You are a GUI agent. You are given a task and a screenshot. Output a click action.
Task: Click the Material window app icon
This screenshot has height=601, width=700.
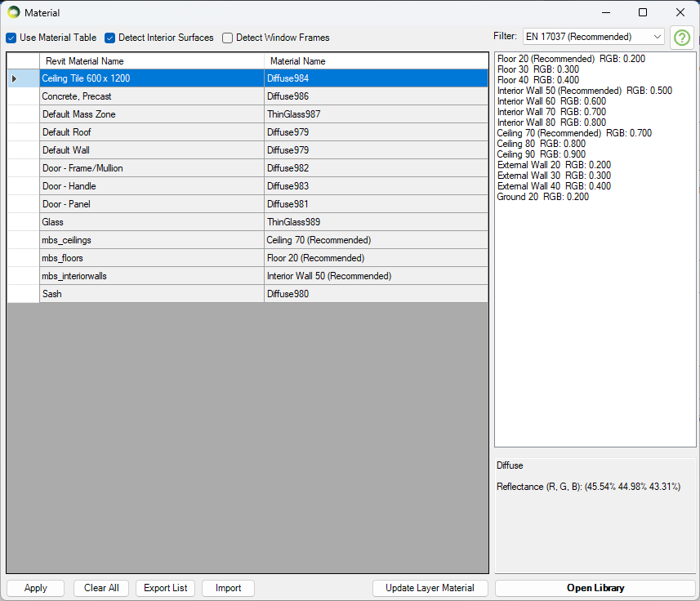[x=13, y=12]
